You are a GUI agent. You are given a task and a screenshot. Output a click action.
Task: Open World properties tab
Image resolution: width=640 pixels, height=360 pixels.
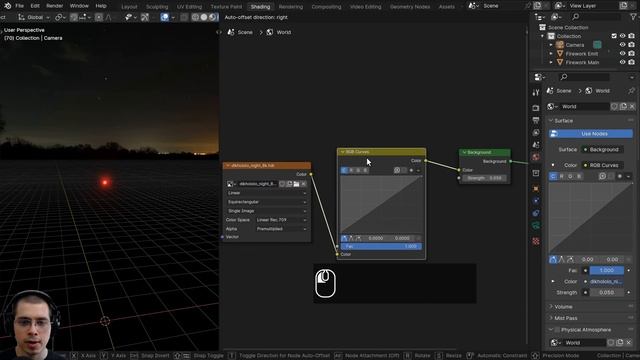tap(536, 158)
